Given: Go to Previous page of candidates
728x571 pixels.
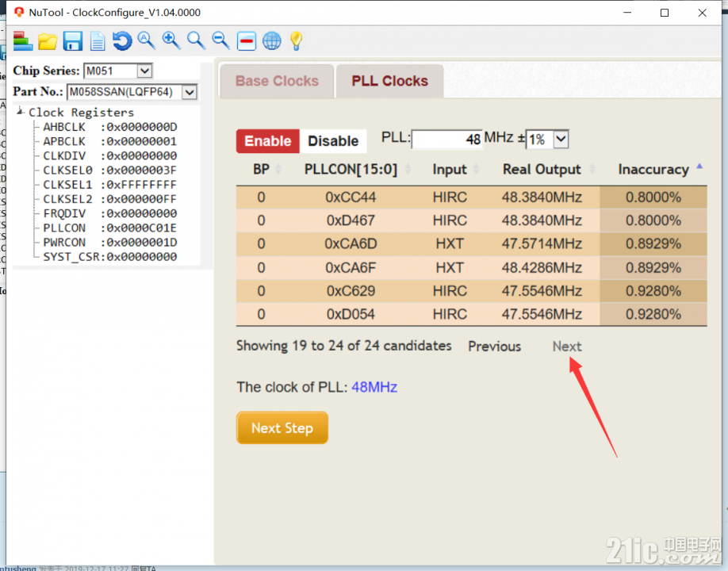Looking at the screenshot, I should pyautogui.click(x=495, y=347).
